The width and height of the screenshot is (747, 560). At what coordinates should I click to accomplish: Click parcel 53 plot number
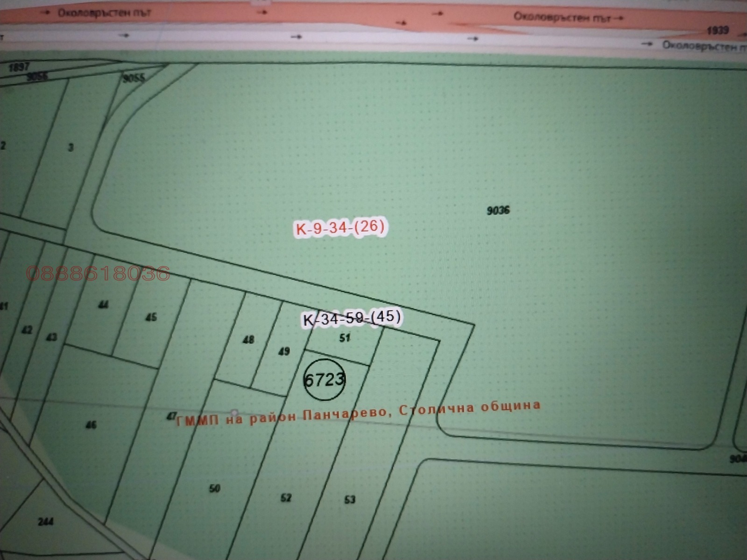[350, 500]
